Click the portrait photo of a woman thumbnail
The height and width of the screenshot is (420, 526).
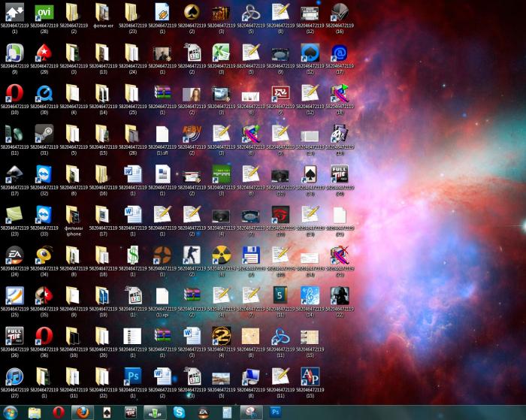click(x=192, y=94)
